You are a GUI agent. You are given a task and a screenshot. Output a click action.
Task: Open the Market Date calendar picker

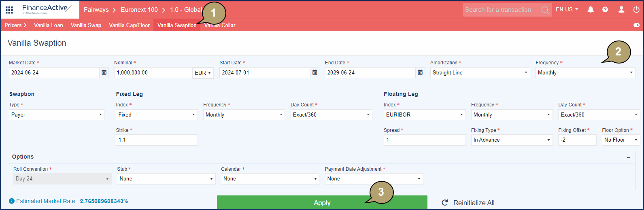point(104,72)
